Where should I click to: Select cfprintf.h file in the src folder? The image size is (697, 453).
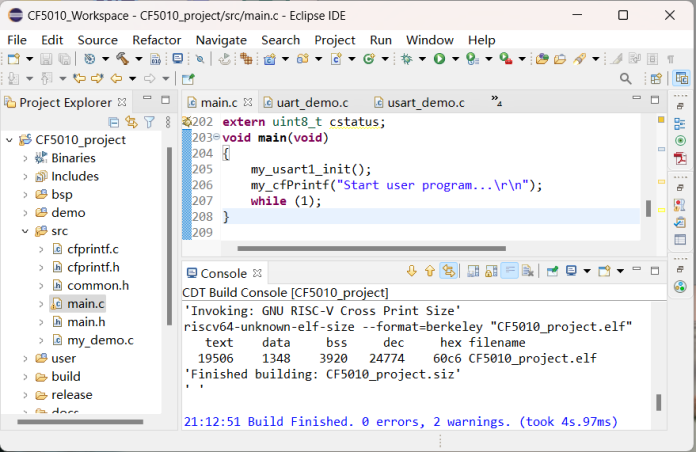(x=93, y=267)
